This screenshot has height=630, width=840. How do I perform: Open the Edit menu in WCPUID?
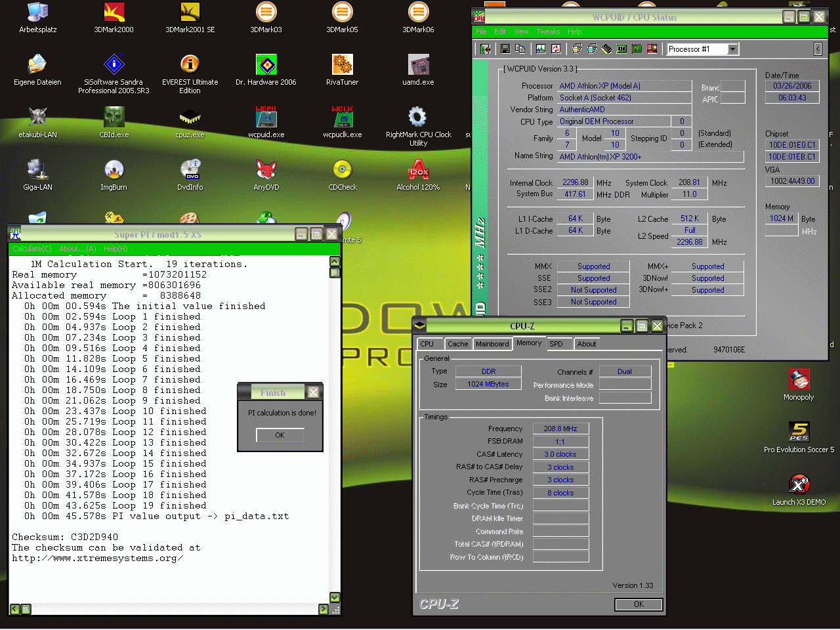point(500,31)
